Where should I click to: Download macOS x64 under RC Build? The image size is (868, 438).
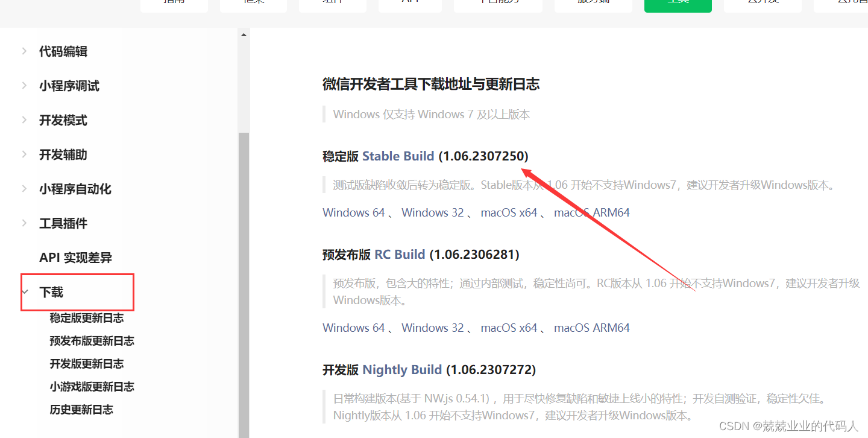click(x=509, y=328)
